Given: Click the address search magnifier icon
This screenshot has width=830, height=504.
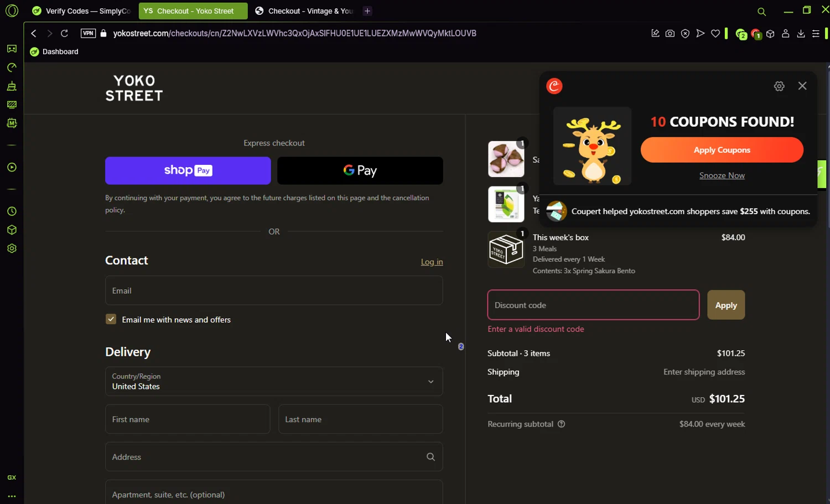Looking at the screenshot, I should 430,457.
